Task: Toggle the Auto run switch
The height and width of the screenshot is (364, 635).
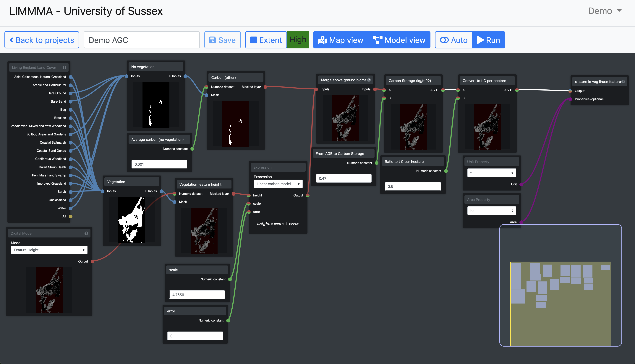Action: tap(453, 40)
